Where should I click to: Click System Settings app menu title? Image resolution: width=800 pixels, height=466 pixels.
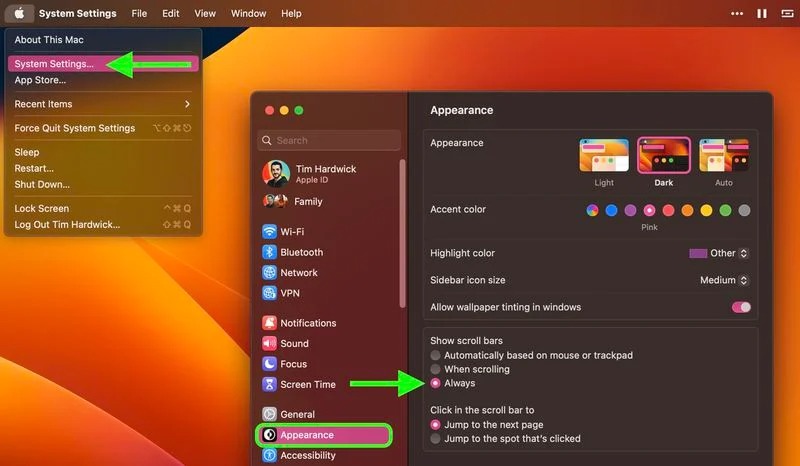click(78, 13)
